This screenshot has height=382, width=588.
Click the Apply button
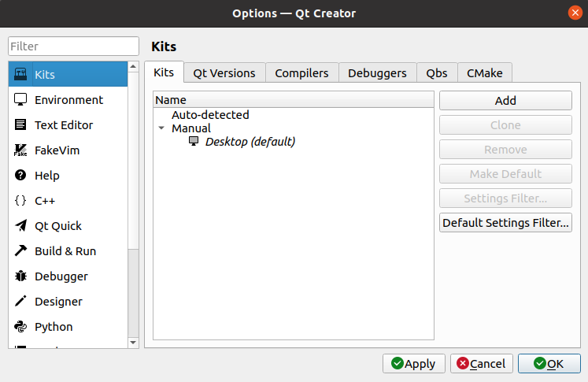click(413, 364)
